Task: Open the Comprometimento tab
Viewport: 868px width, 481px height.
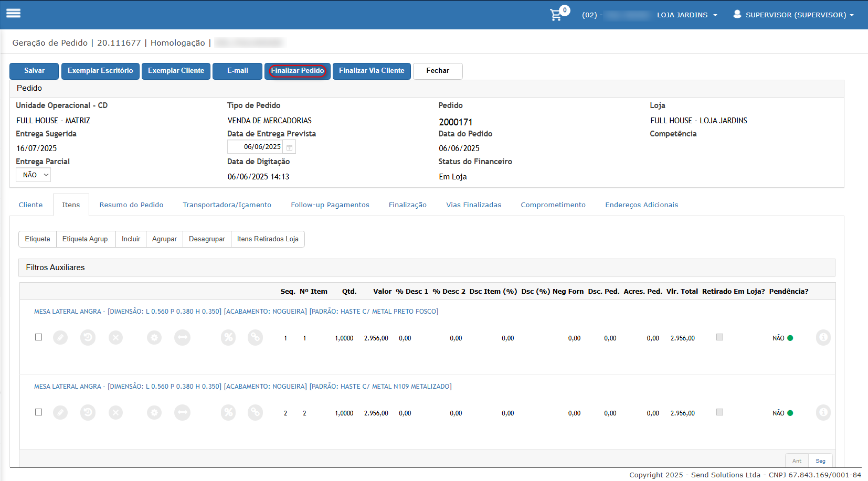Action: [553, 205]
